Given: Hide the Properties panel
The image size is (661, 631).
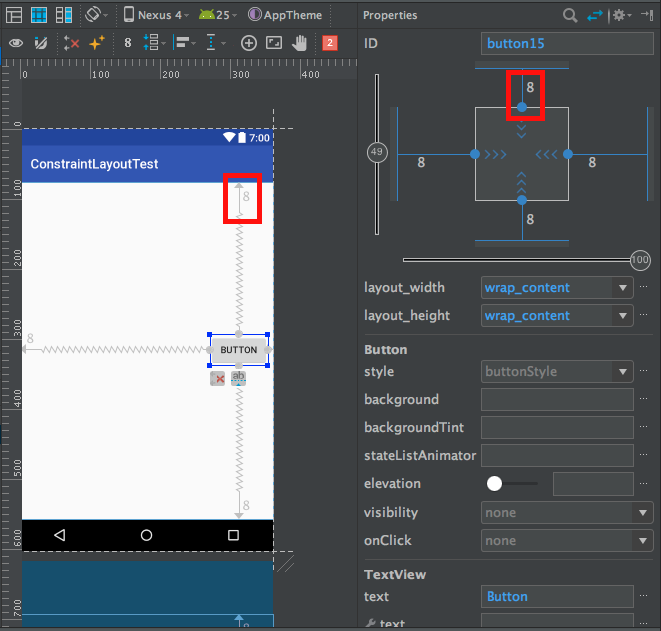Looking at the screenshot, I should (x=647, y=15).
